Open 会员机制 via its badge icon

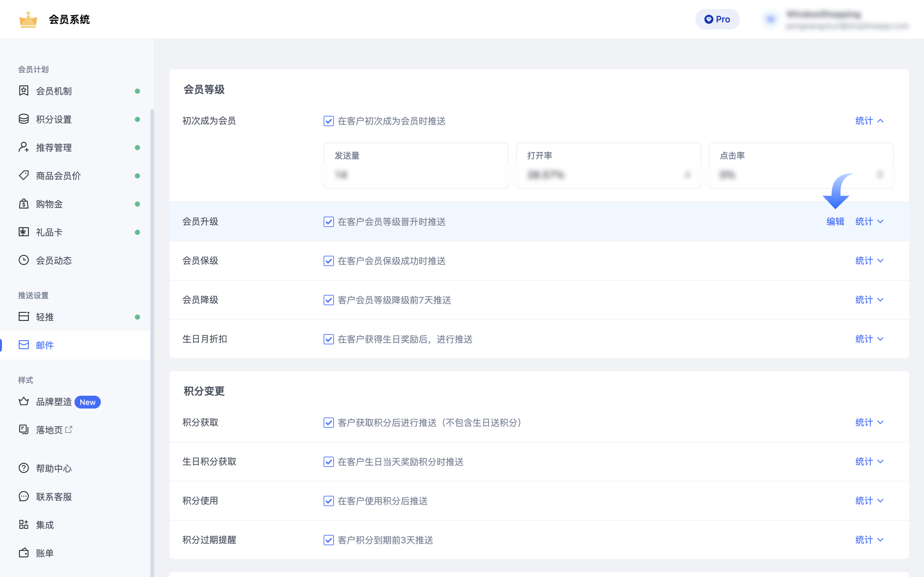(24, 91)
